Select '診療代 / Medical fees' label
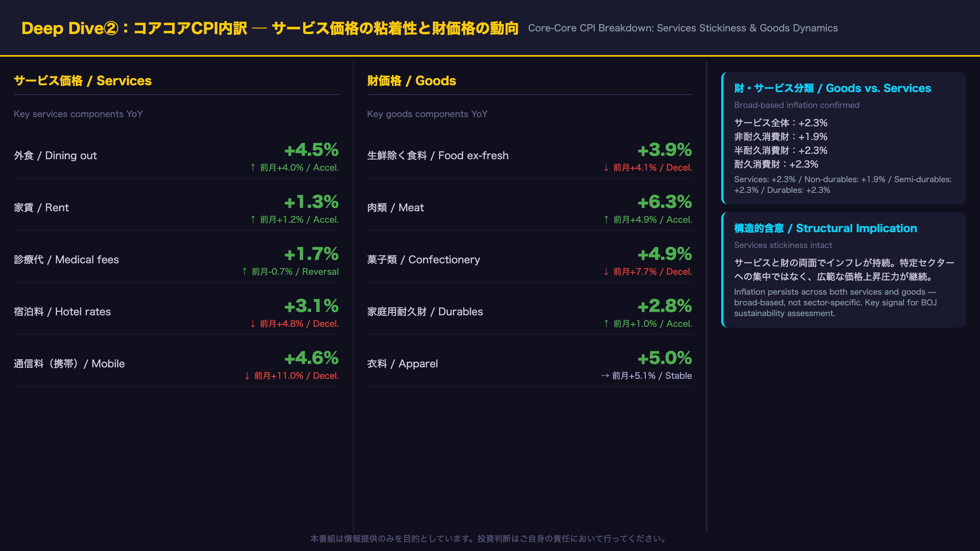 point(66,259)
